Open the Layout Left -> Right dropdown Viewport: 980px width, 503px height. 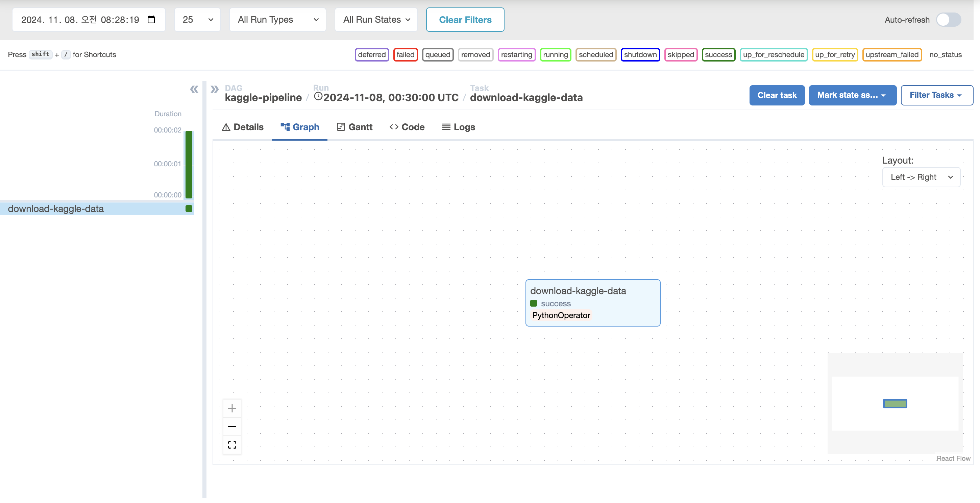pos(921,177)
